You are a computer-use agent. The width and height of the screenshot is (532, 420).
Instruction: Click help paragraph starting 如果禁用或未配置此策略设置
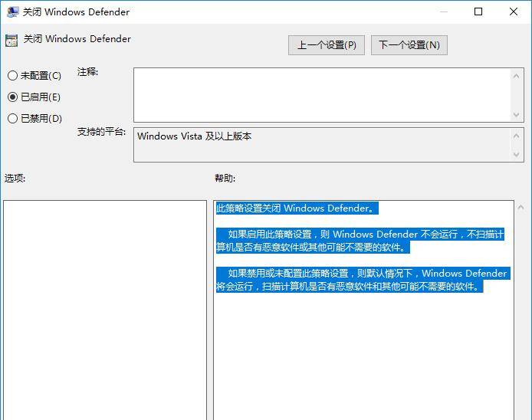tap(363, 280)
